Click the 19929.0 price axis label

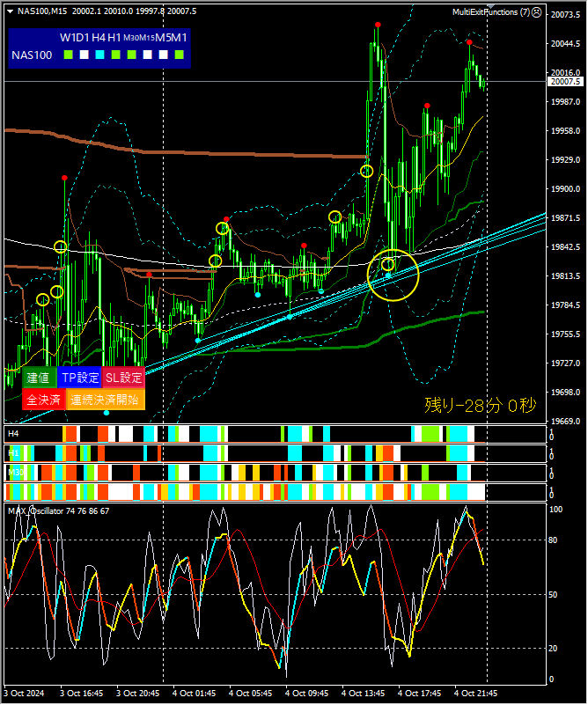(x=566, y=160)
